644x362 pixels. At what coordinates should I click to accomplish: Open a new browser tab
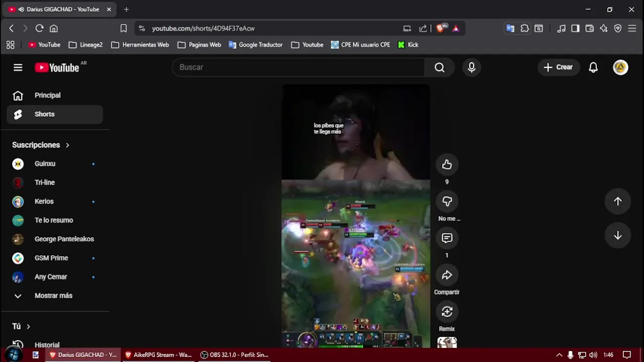click(x=126, y=9)
